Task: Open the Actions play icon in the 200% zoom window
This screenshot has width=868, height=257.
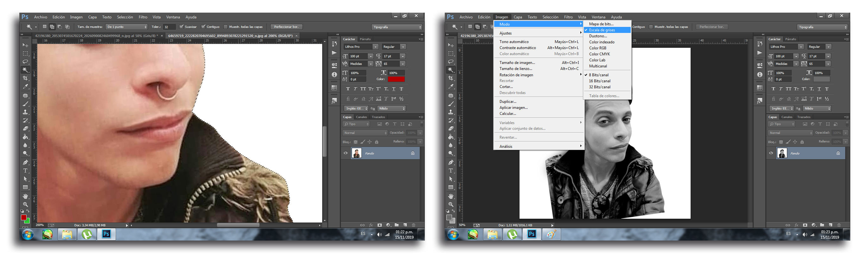Action: [334, 53]
